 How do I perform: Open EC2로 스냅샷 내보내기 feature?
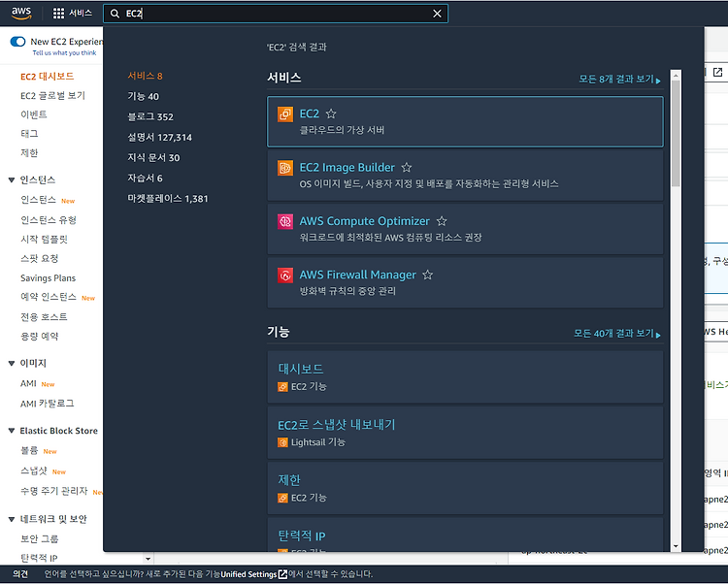tap(465, 433)
